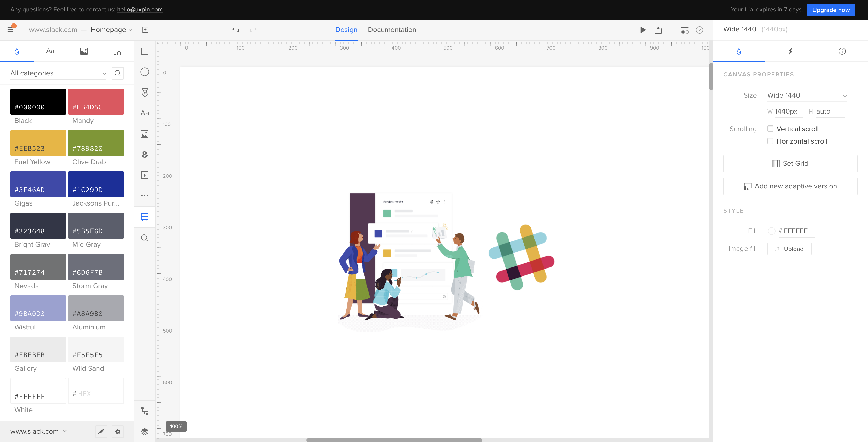Open the info tab in right panel
This screenshot has height=442, width=868.
tap(842, 51)
